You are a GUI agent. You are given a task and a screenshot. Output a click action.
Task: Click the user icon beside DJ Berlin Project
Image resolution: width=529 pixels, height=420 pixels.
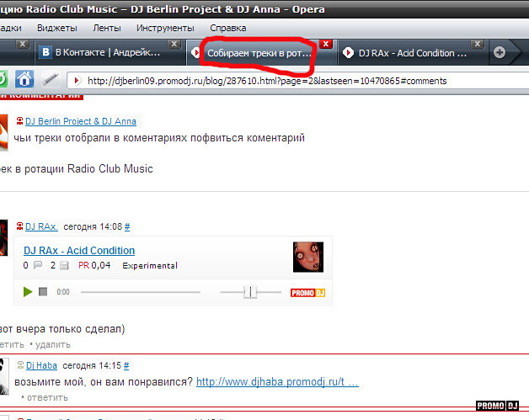[x=20, y=121]
